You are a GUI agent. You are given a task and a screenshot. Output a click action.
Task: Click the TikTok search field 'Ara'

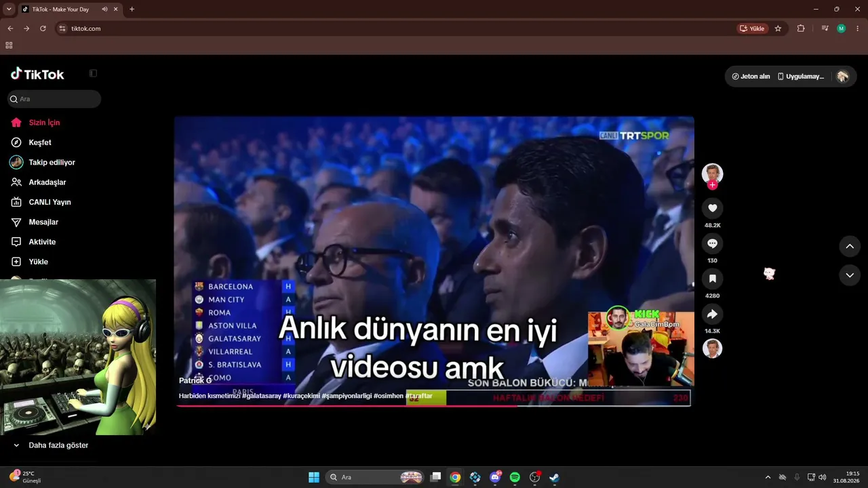click(x=54, y=99)
